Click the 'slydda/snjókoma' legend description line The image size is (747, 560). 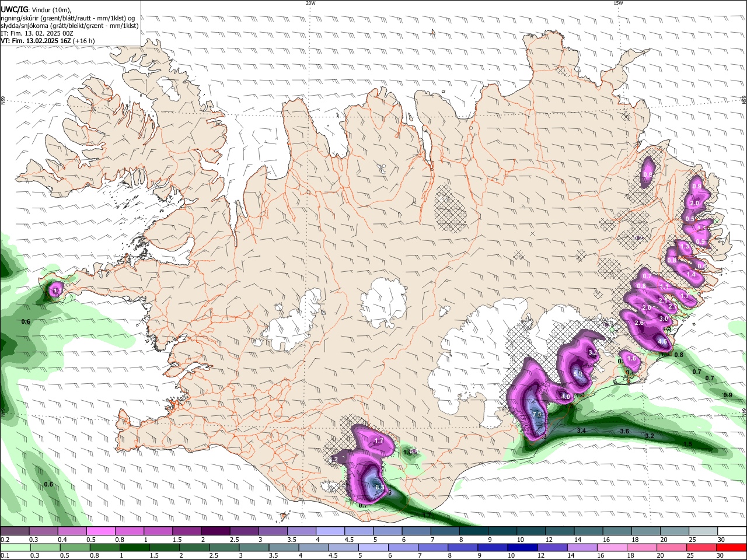69,25
